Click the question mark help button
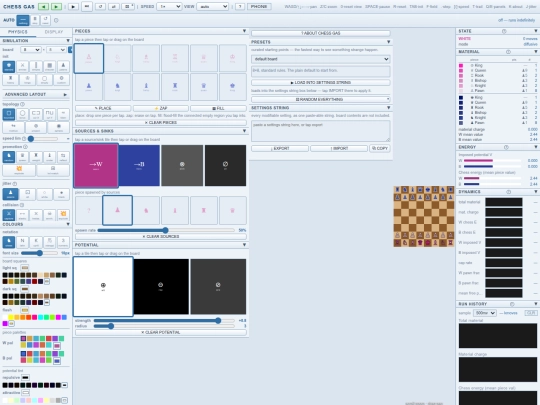Viewport: 540px width, 405px height. tap(240, 7)
